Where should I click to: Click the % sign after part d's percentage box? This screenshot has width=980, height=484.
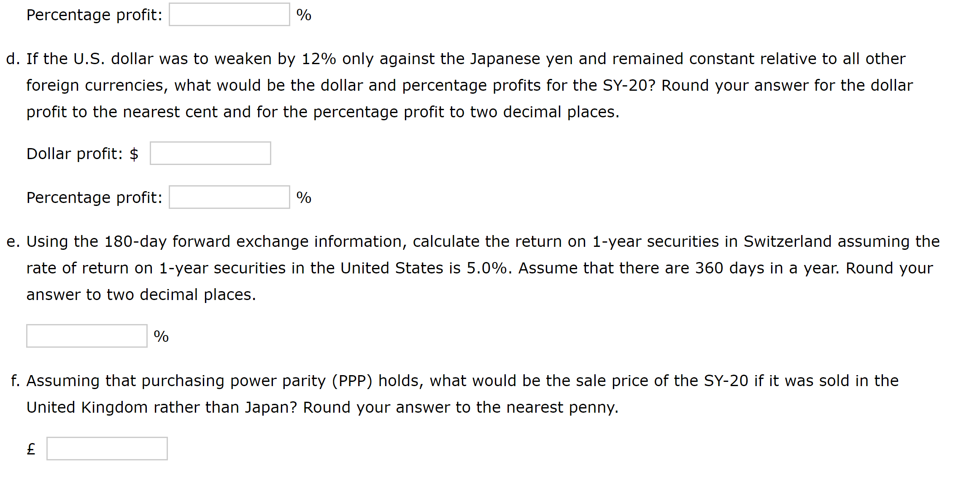(303, 197)
